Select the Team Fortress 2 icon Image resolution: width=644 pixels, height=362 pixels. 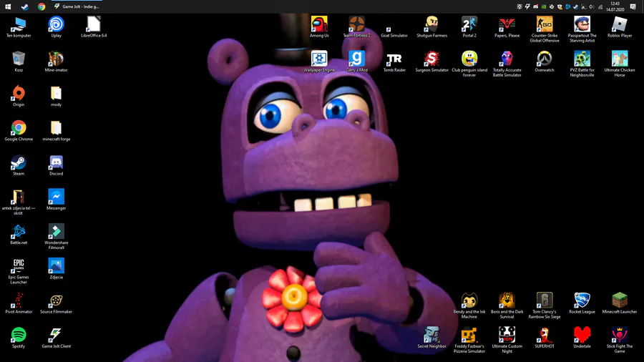[356, 27]
